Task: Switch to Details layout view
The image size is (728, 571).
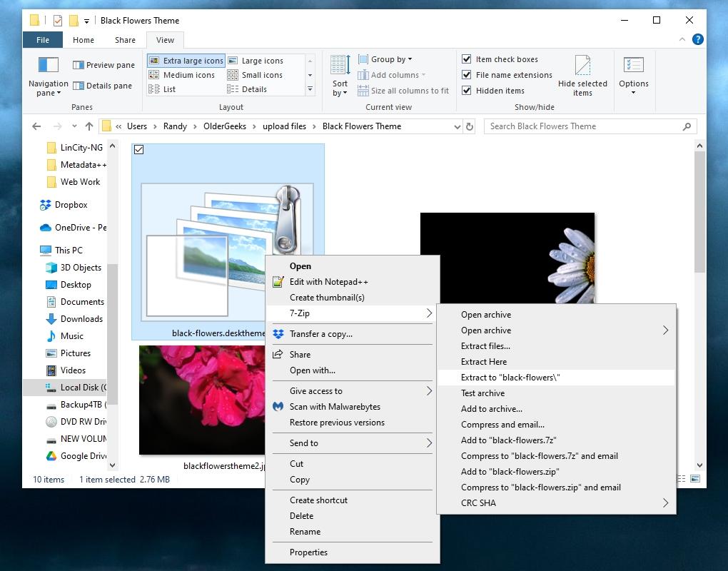Action: [253, 89]
